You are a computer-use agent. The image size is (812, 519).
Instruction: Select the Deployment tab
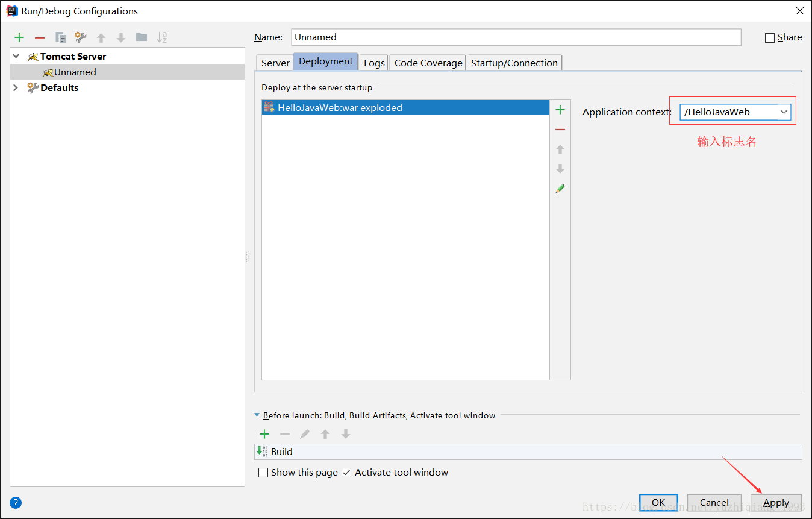(x=326, y=61)
